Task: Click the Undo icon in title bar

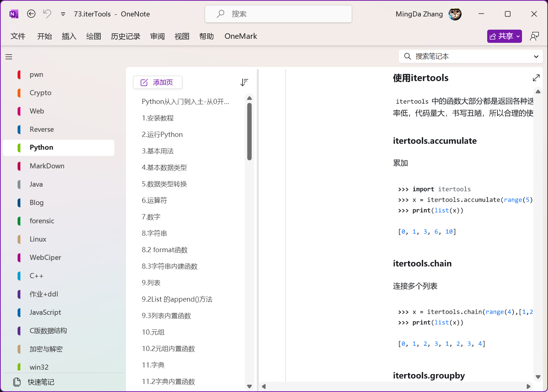Action: [47, 14]
